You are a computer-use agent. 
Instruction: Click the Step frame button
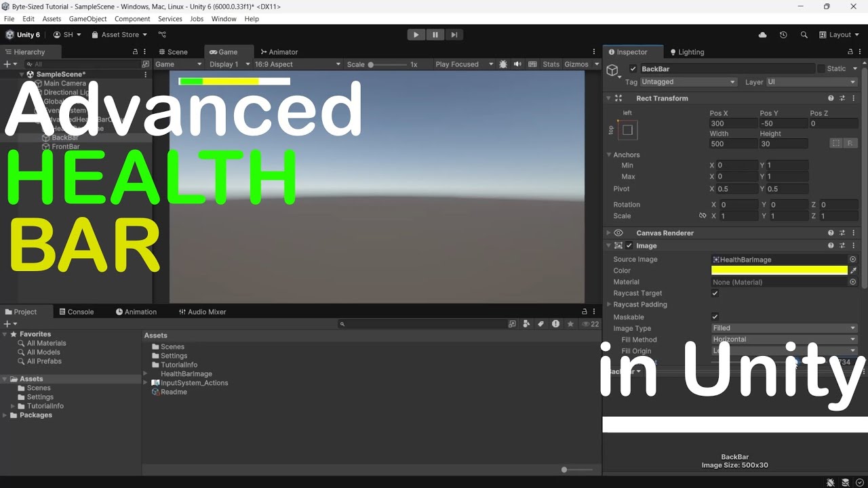point(454,35)
